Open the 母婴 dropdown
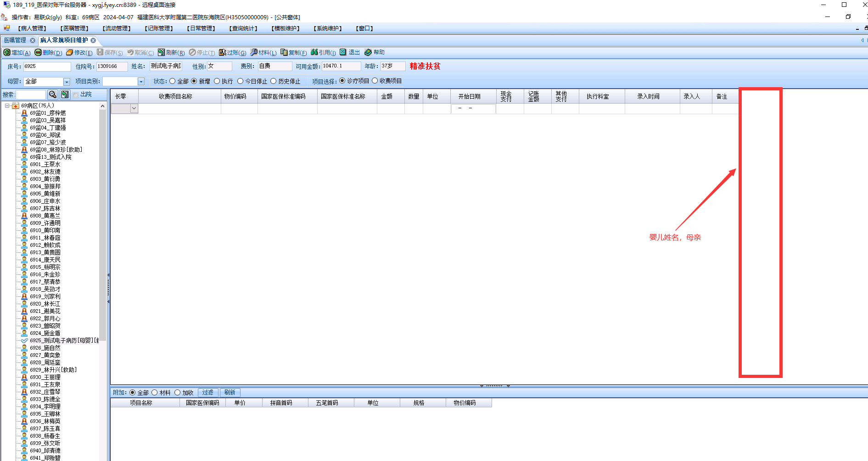The height and width of the screenshot is (461, 868). pos(67,82)
